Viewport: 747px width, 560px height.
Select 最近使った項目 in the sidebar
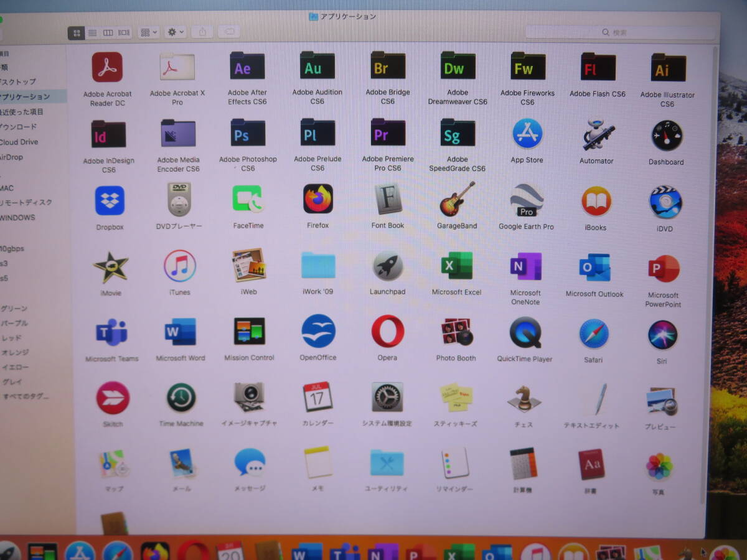click(x=22, y=112)
